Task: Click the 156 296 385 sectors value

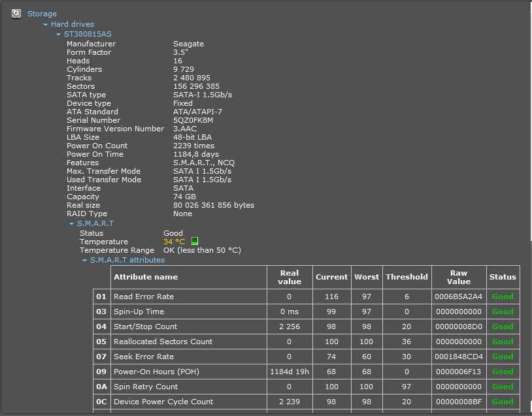Action: coord(197,86)
